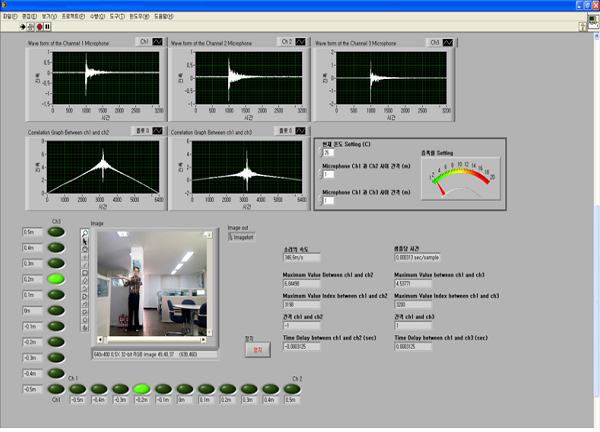Click the webcam image display
The height and width of the screenshot is (432, 600).
(151, 285)
